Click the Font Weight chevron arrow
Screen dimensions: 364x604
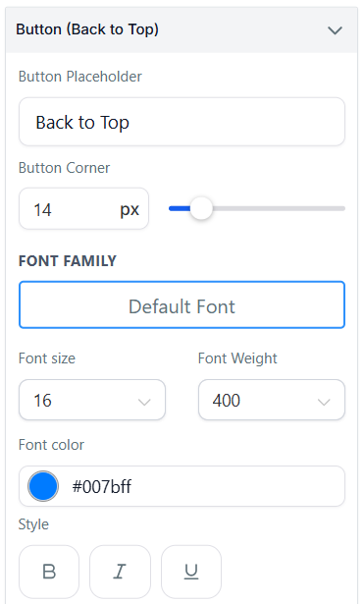(324, 402)
